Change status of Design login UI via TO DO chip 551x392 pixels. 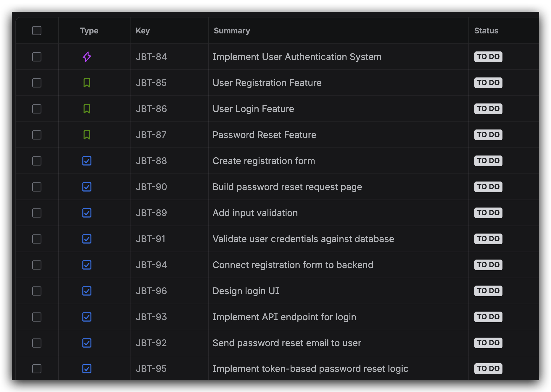488,291
